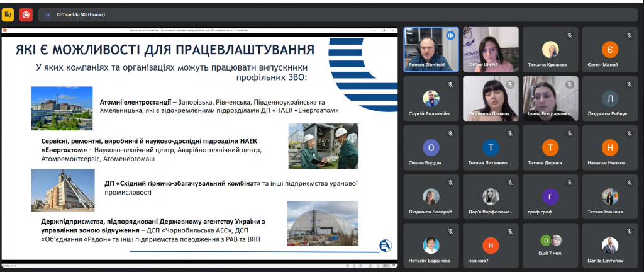The image size is (644, 272).
Task: Click muted mic icon on Людмила Рябчук
Action: (x=629, y=84)
